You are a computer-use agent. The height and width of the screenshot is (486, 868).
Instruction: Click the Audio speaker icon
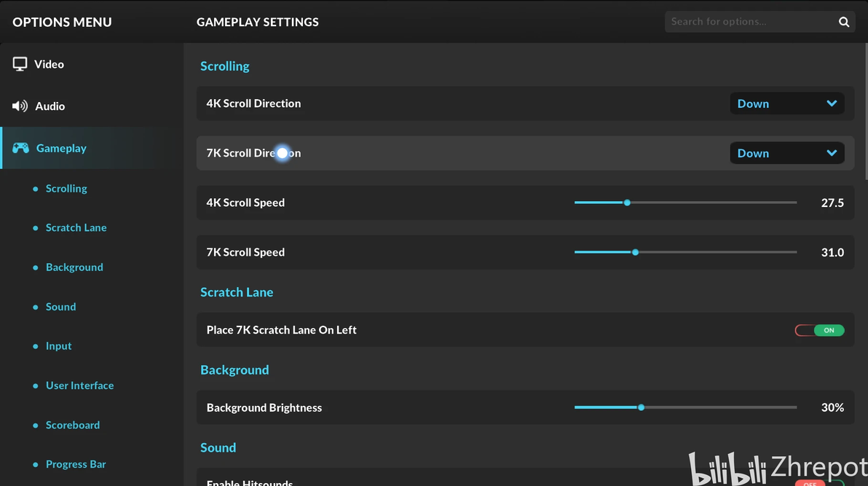(x=20, y=106)
